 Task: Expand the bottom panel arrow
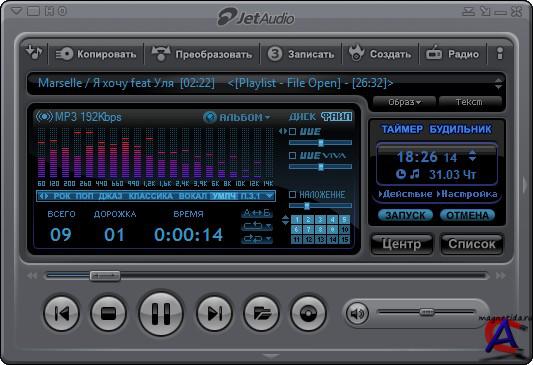271,356
